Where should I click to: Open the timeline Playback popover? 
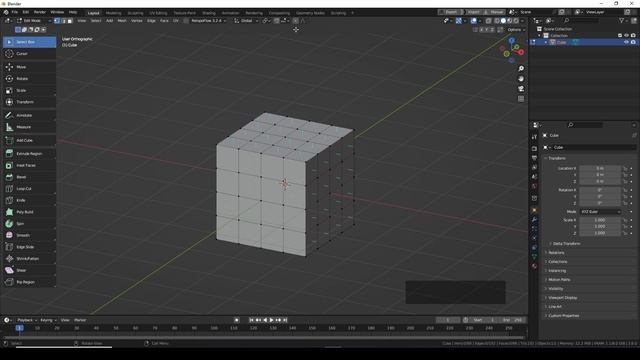pos(27,320)
